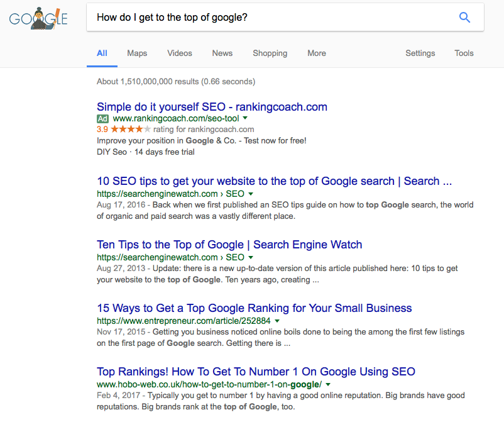Click the hobo-web.co.uk URL text
The image size is (504, 422).
209,384
